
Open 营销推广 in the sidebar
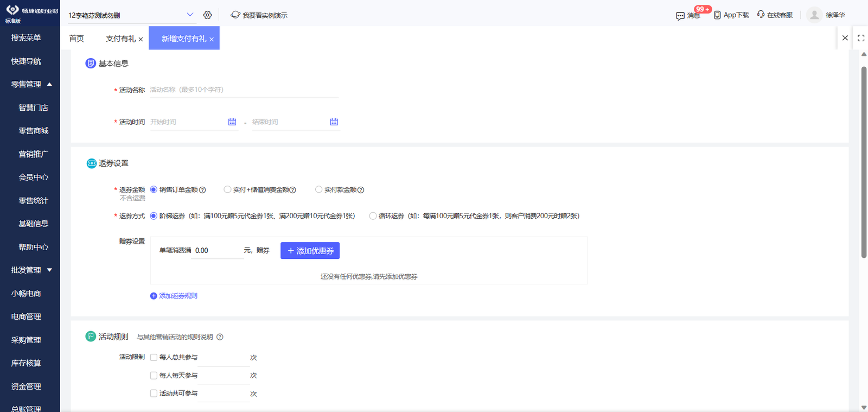33,154
